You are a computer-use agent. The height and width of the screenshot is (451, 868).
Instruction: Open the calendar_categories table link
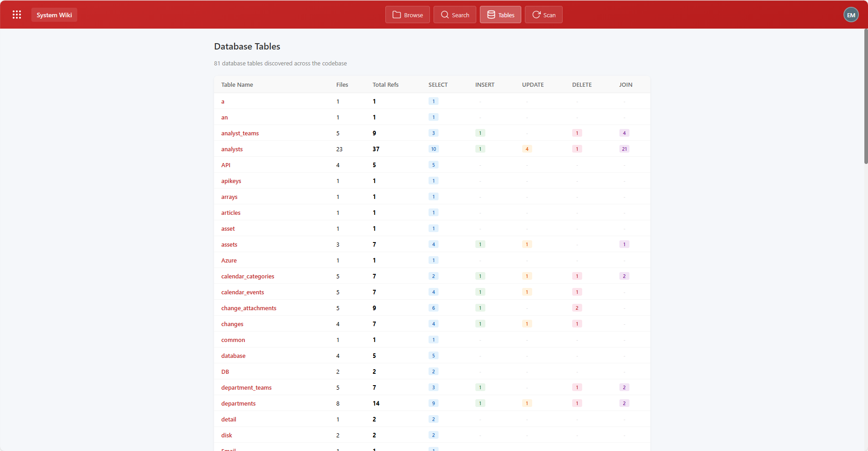click(248, 276)
